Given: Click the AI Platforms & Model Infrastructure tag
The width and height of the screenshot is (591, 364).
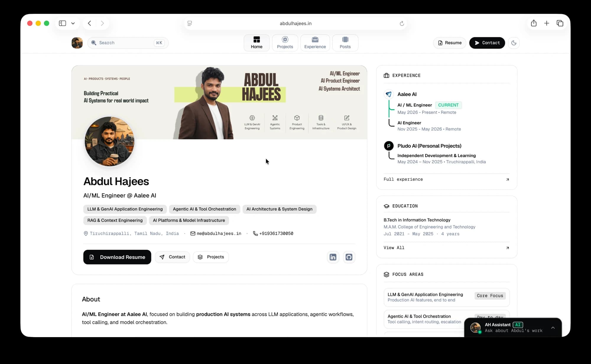Looking at the screenshot, I should [x=189, y=221].
